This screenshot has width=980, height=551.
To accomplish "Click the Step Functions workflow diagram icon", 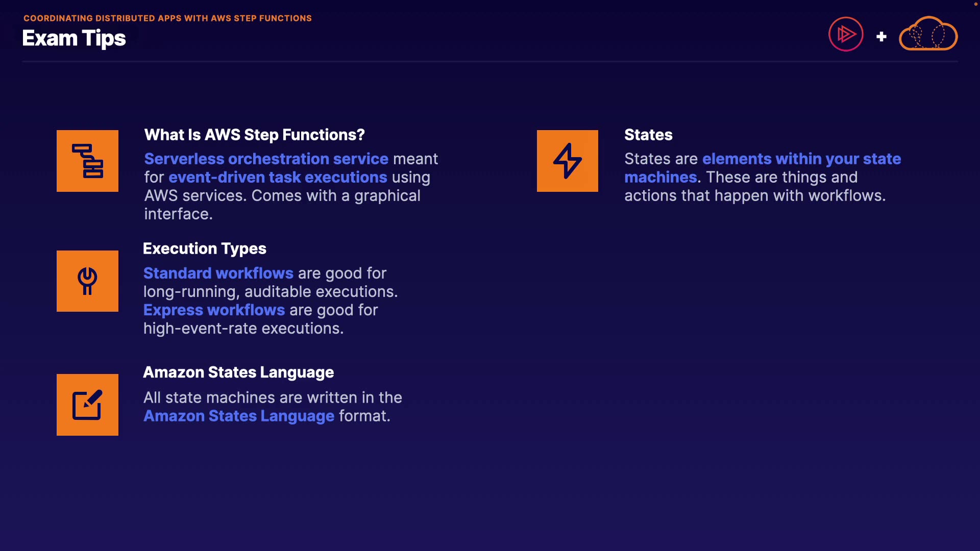I will pos(87,161).
